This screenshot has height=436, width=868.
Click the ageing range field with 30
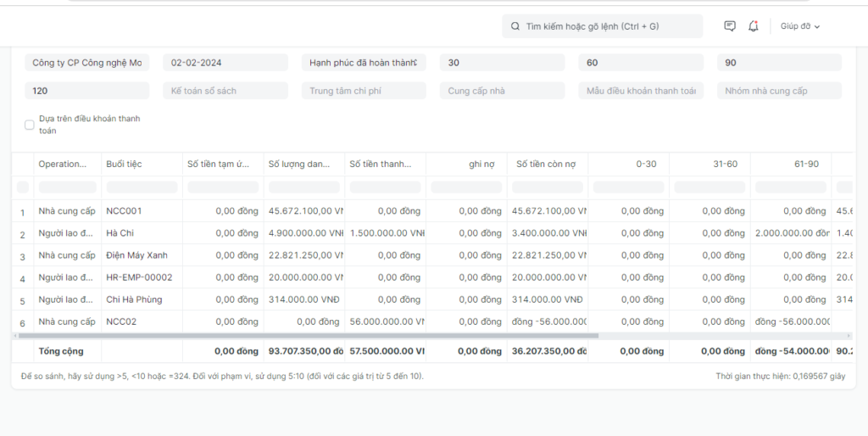point(502,63)
